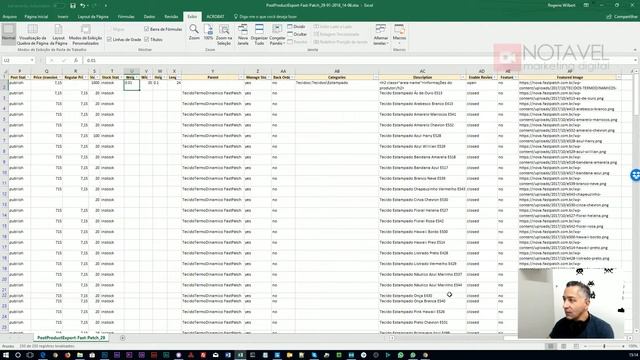The width and height of the screenshot is (640, 360).
Task: Click Ocultar window button
Action: pos(297,34)
